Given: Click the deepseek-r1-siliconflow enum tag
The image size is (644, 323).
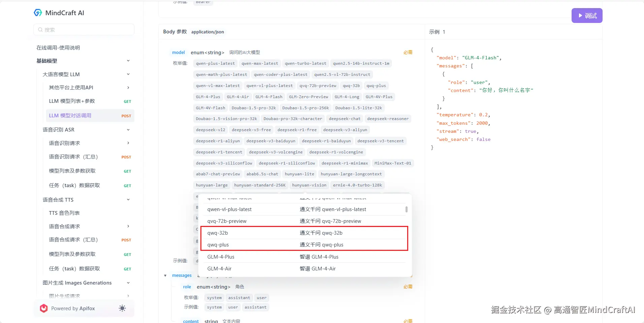Looking at the screenshot, I should [x=287, y=163].
